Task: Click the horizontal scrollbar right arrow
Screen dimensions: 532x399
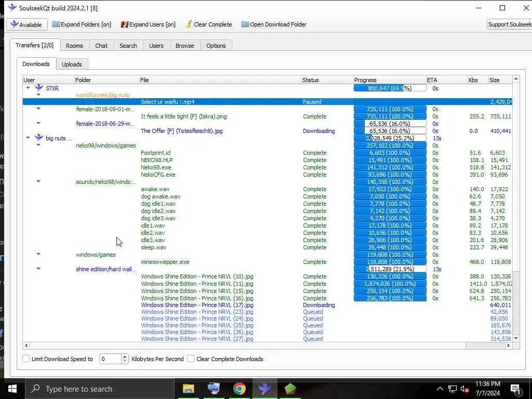Action: point(508,345)
